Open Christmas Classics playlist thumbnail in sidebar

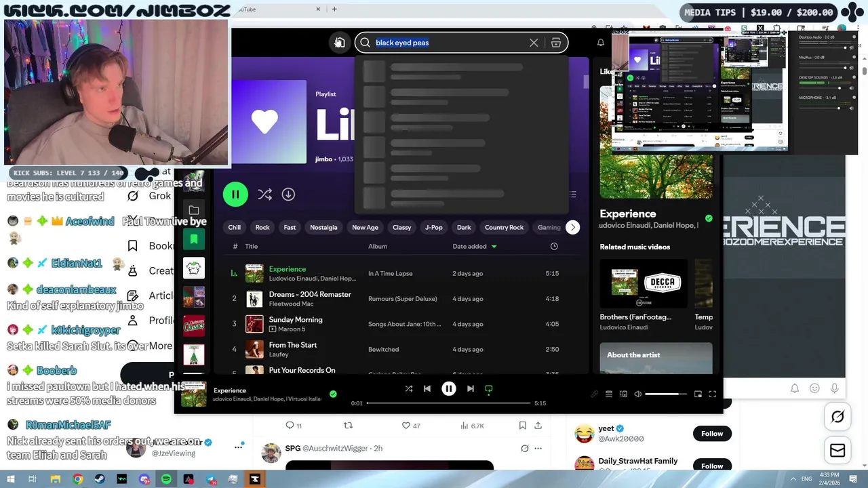[x=194, y=326]
